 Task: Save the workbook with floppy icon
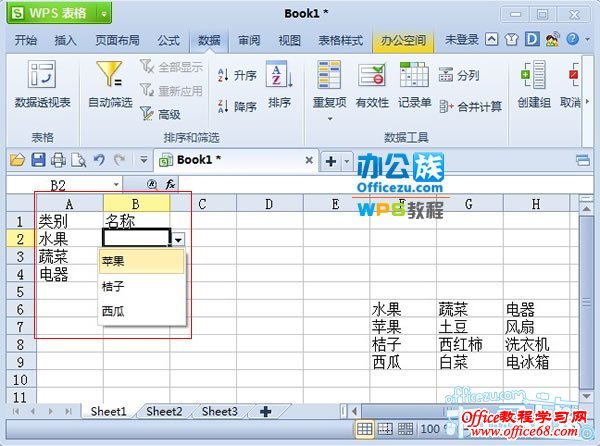[x=38, y=160]
